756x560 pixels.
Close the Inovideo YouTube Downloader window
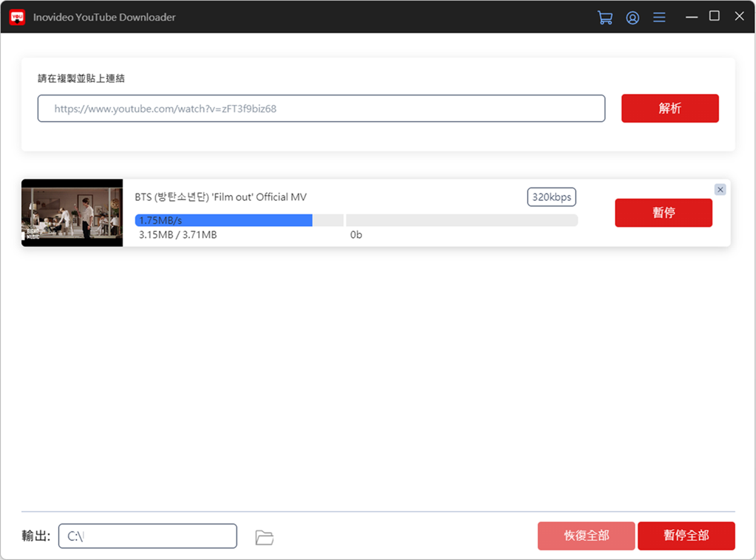739,16
